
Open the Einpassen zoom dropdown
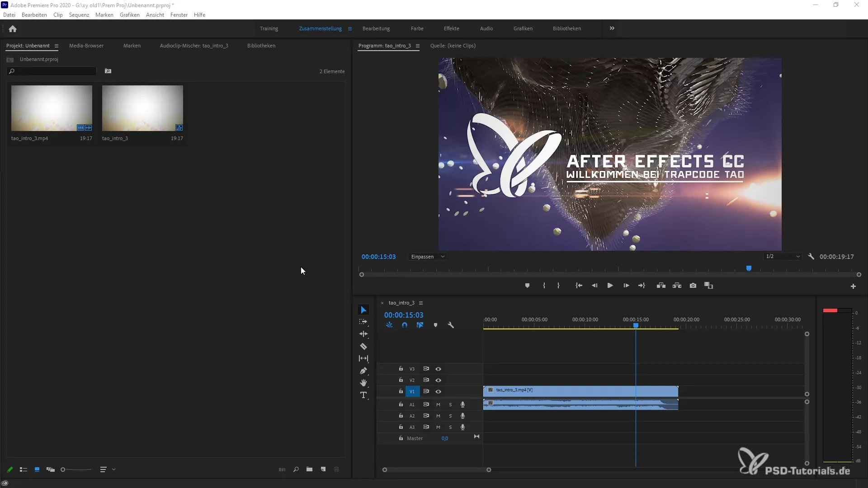428,257
